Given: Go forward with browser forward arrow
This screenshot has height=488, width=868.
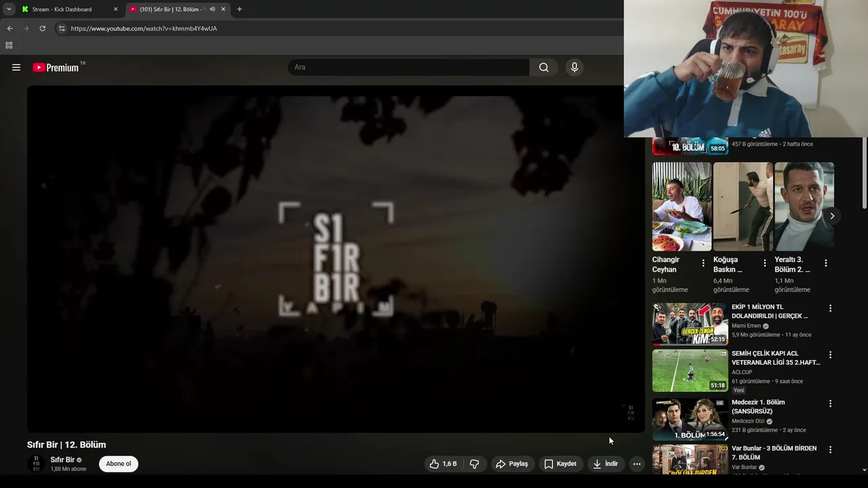Looking at the screenshot, I should (x=26, y=28).
